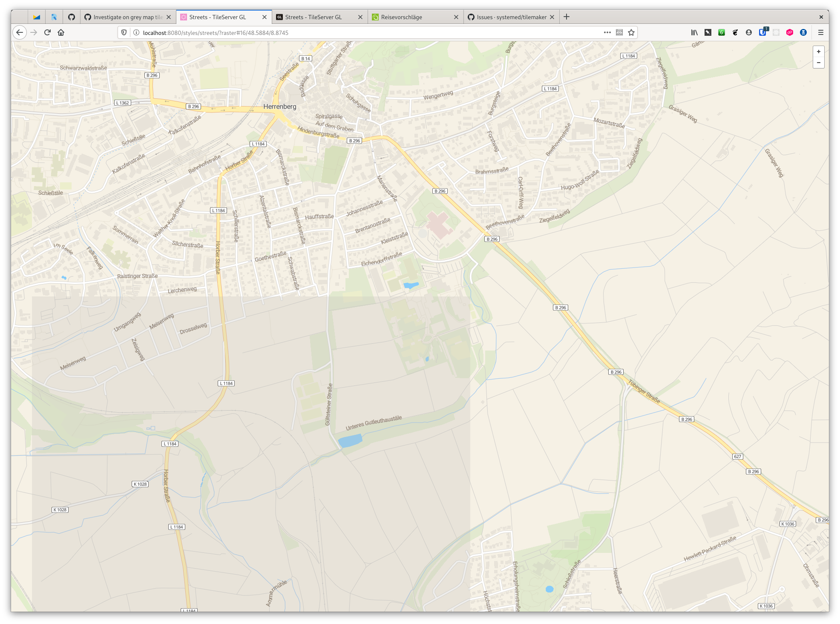
Task: Click the localhost URL address field
Action: coord(298,32)
